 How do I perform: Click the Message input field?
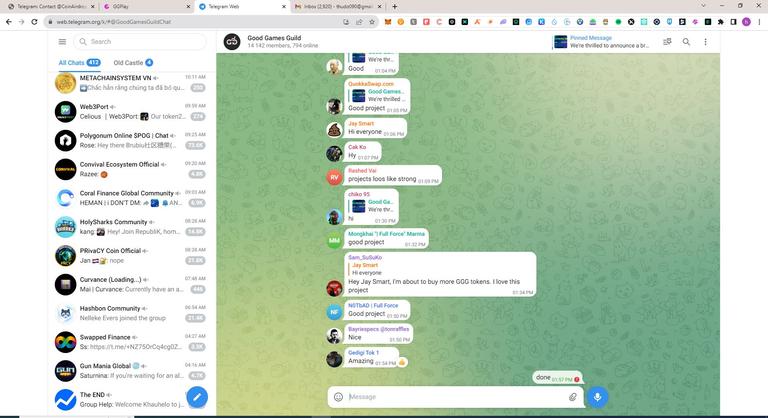click(456, 397)
